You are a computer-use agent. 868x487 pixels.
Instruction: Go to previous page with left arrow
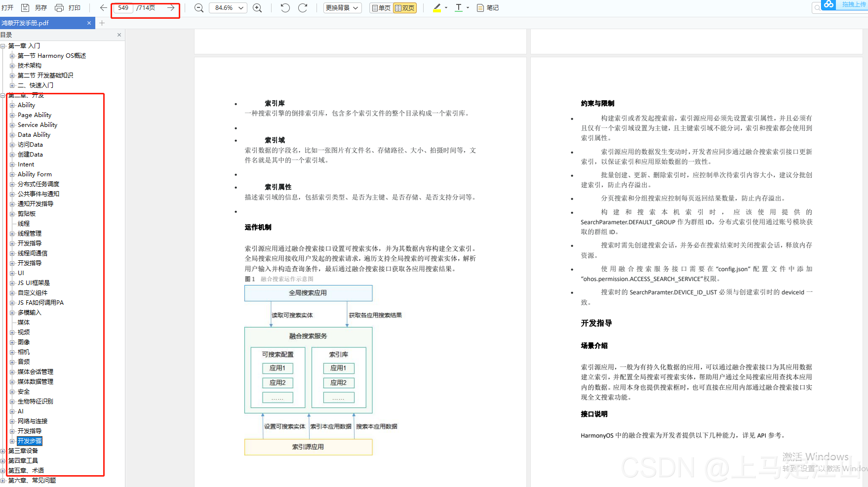pos(103,8)
